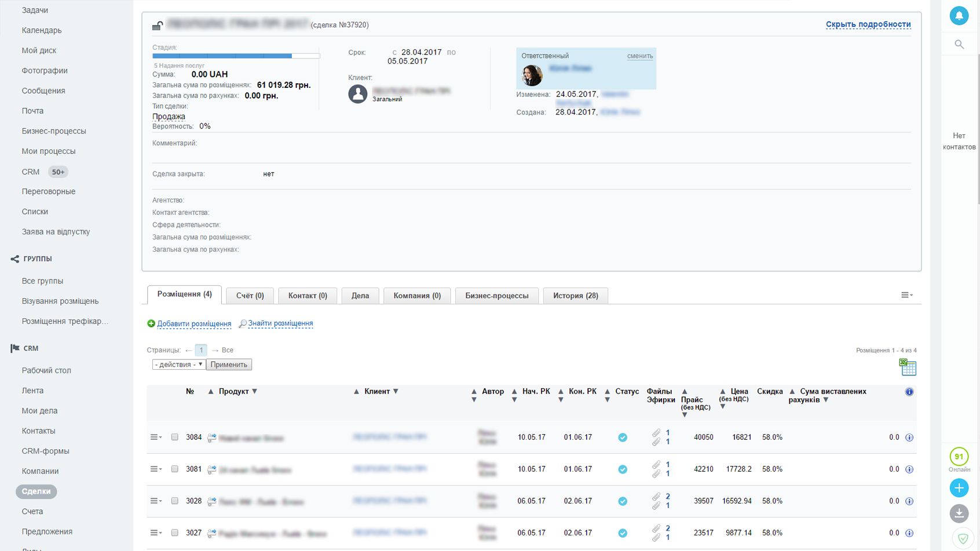Click the status checkmark of row 3084
The height and width of the screenshot is (551, 980).
click(x=623, y=438)
